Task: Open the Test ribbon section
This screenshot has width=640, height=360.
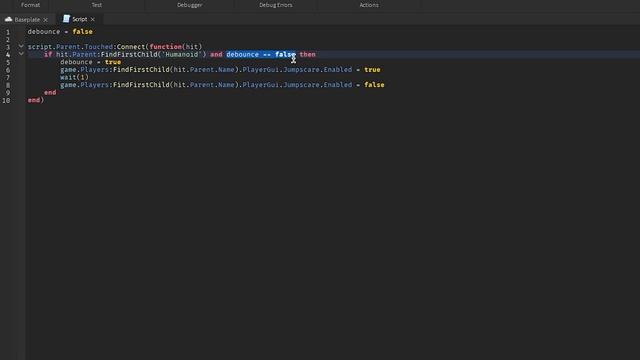Action: [x=97, y=5]
